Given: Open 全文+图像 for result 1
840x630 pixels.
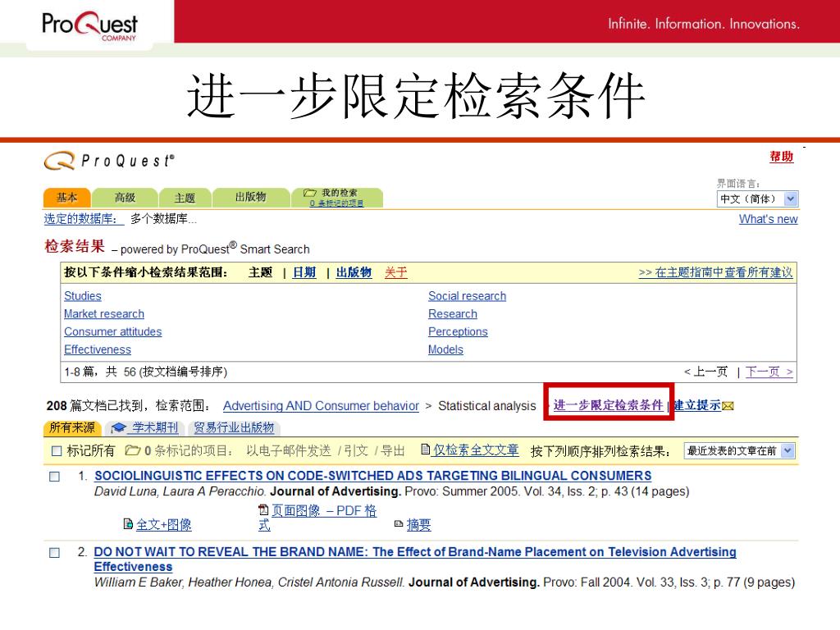Looking at the screenshot, I should (164, 524).
